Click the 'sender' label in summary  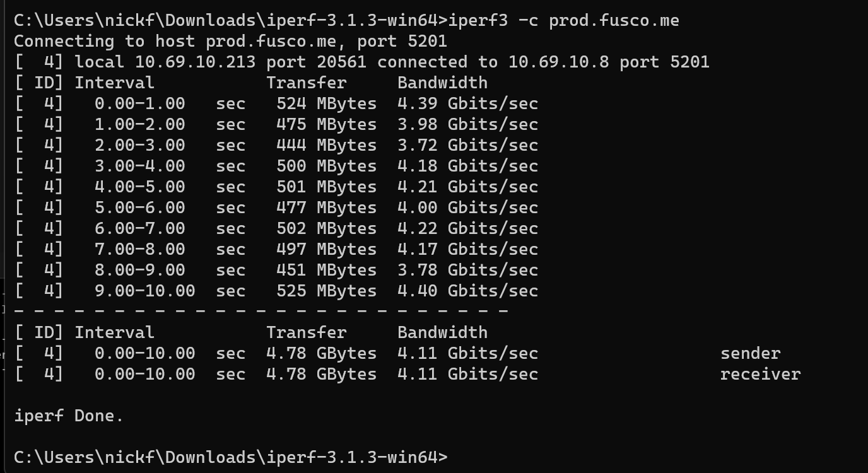[750, 354]
